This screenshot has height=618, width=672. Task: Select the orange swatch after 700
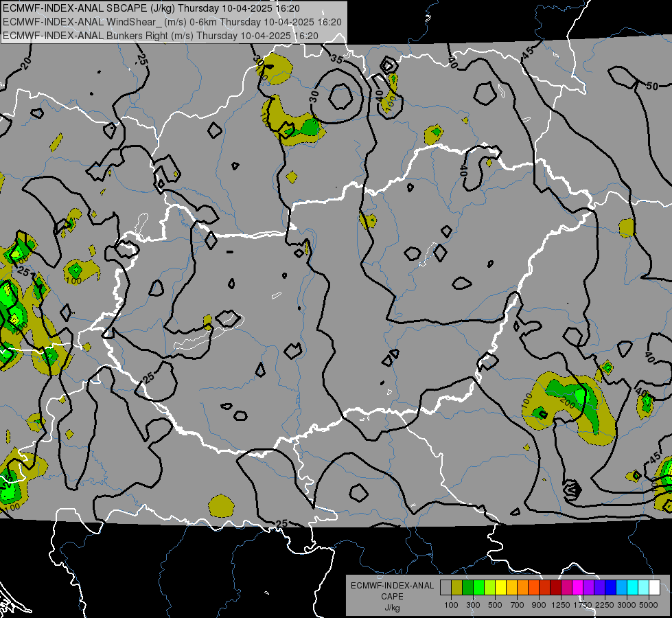coord(522,587)
